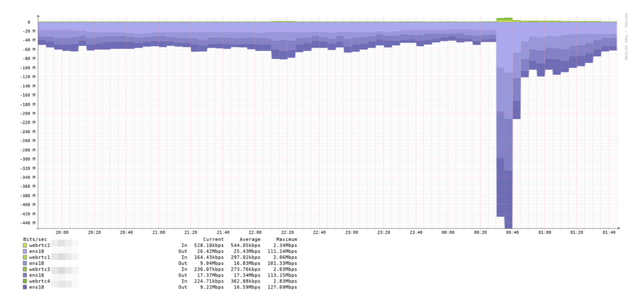Screen dimensions: 644x306
Task: Click the 544.05kbps average value
Action: click(x=245, y=245)
